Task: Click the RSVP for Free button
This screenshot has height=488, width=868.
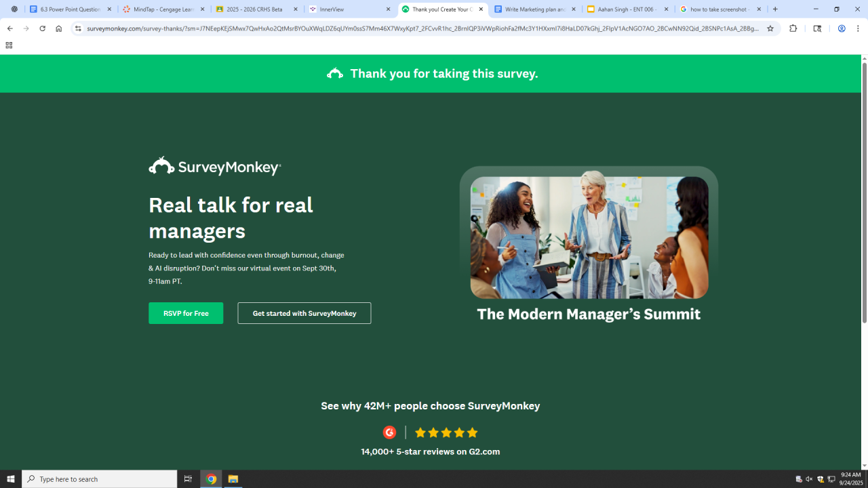Action: pyautogui.click(x=186, y=313)
